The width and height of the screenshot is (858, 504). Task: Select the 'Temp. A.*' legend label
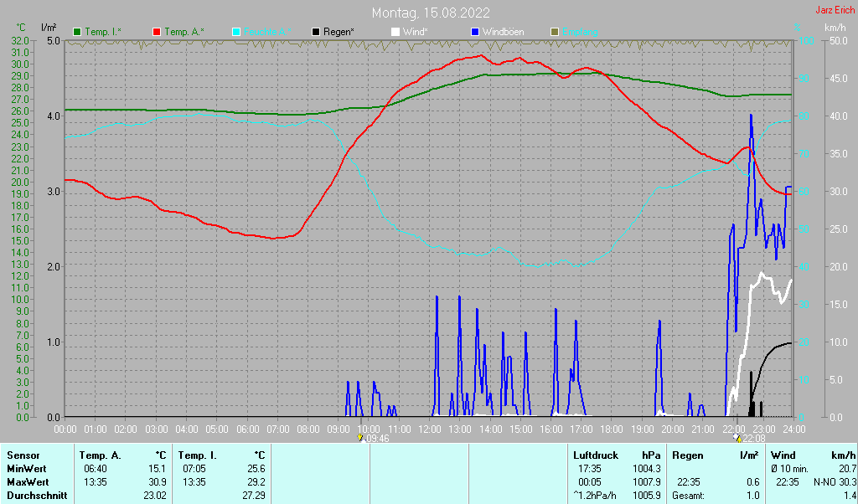184,33
